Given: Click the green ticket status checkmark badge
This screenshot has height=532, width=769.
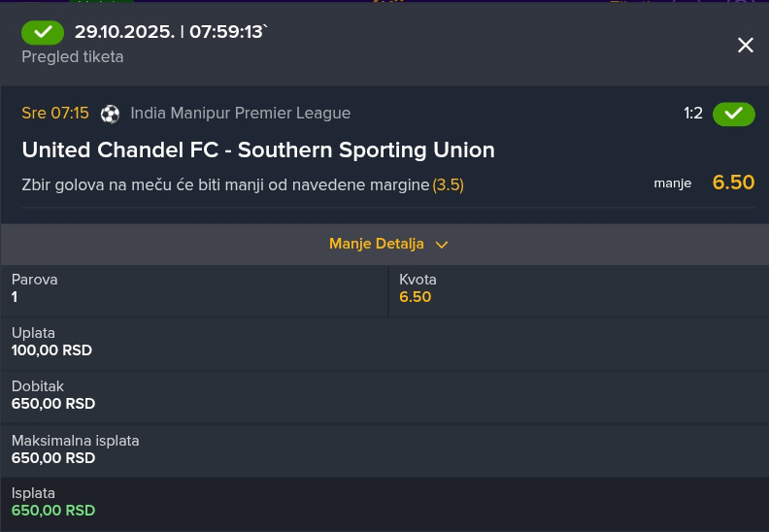Looking at the screenshot, I should [43, 32].
